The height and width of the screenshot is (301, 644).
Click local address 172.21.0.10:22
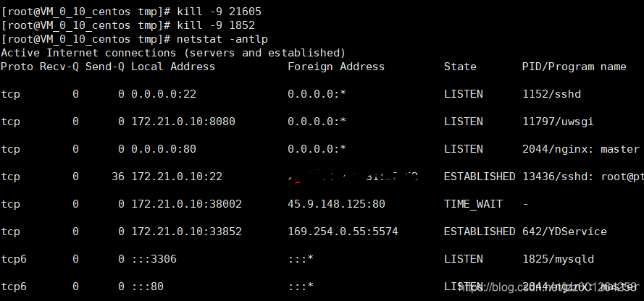coord(177,177)
